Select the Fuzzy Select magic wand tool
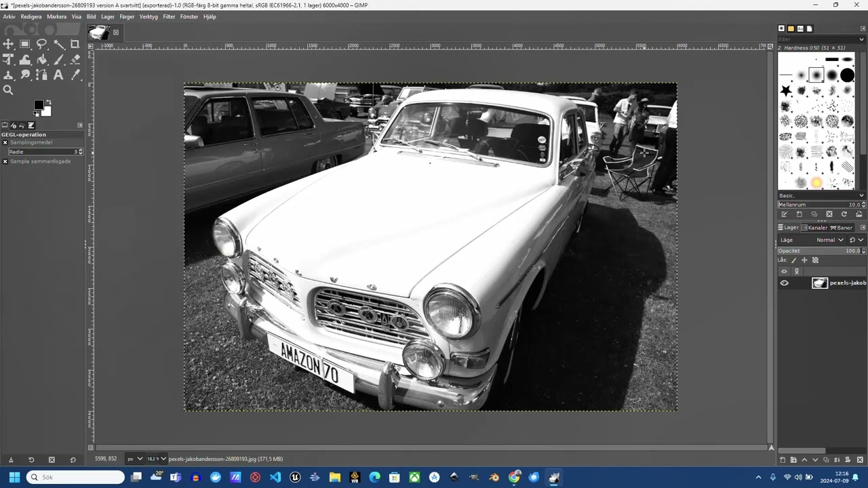This screenshot has width=868, height=488. click(58, 44)
